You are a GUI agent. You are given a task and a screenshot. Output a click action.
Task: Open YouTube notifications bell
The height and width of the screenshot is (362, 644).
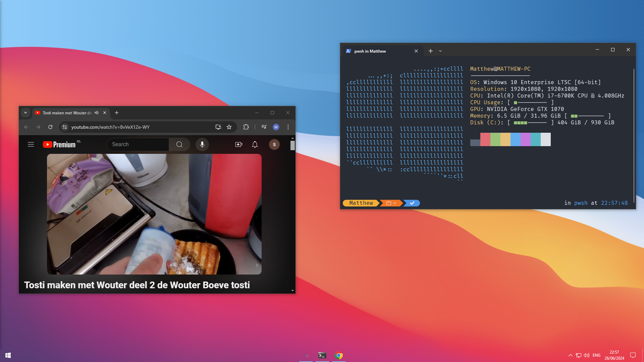(x=255, y=144)
